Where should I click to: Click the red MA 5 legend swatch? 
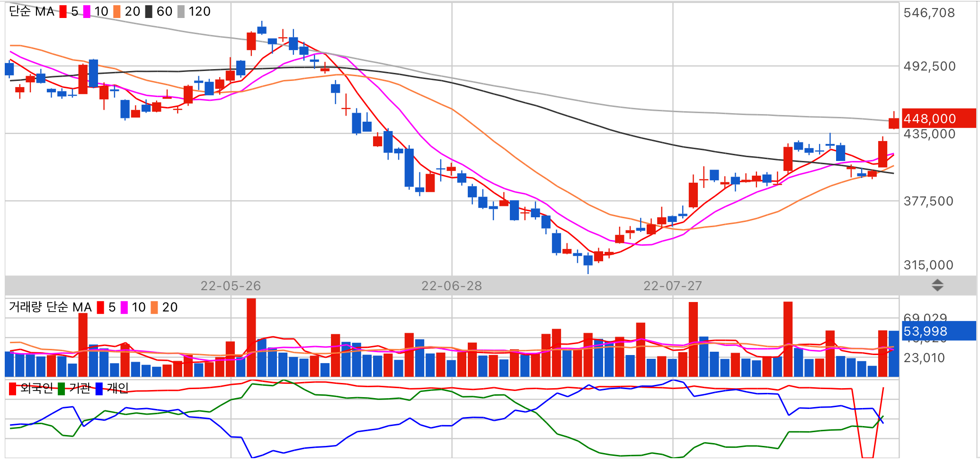point(63,12)
